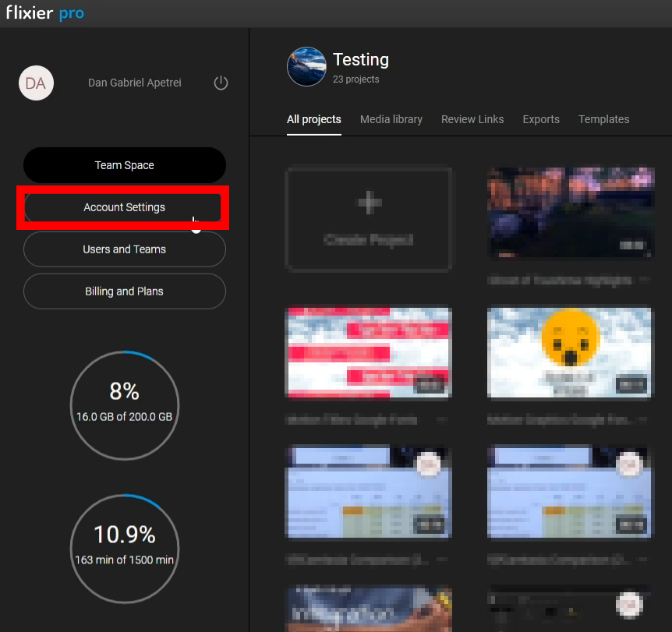
Task: Click the DA user avatar
Action: 36,83
